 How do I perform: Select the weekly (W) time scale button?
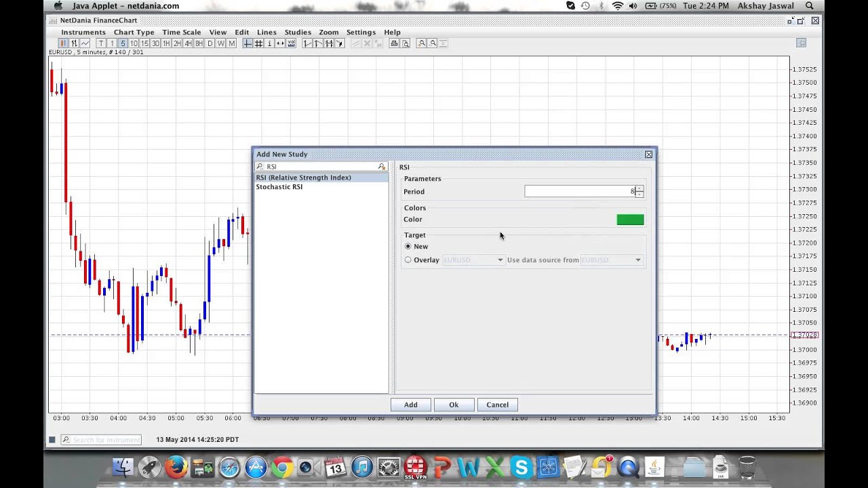[220, 43]
